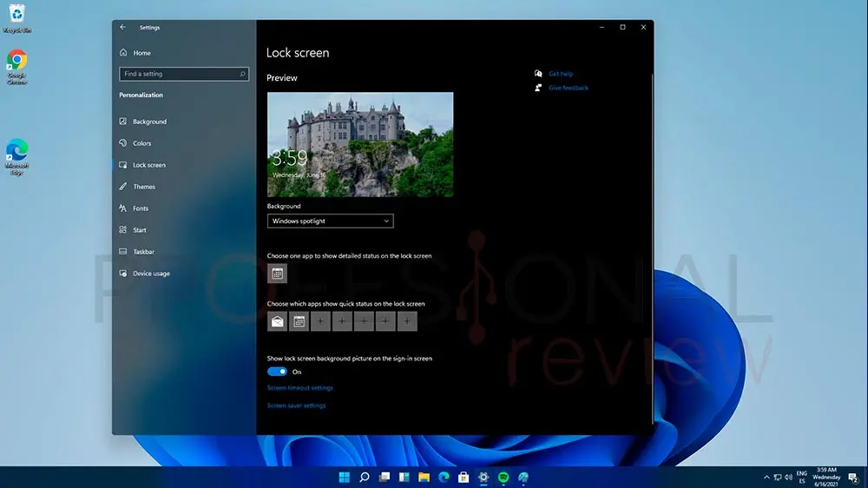Go back with the Settings back arrow

(x=123, y=27)
